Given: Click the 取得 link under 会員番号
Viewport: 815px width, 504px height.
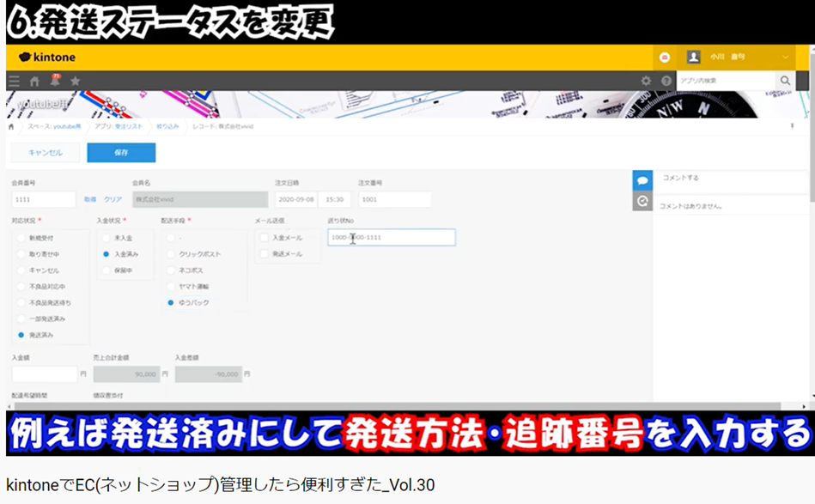Looking at the screenshot, I should click(x=93, y=198).
